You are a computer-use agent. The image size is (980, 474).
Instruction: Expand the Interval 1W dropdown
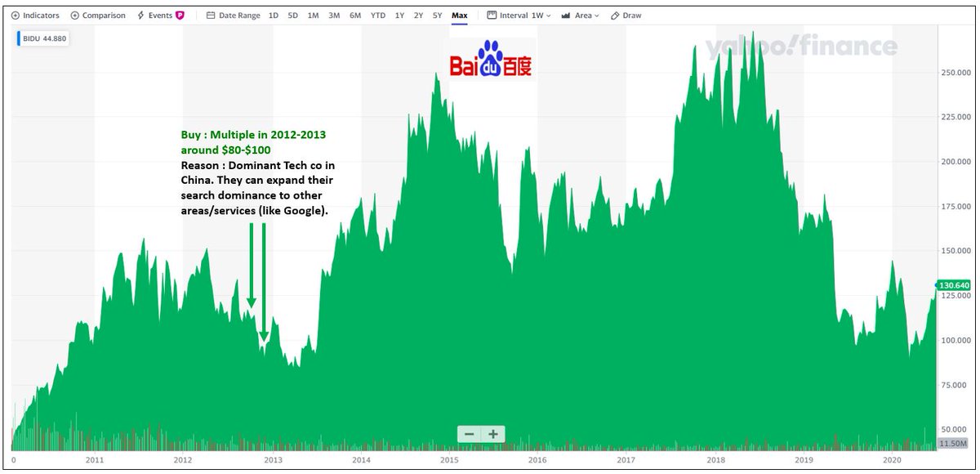pos(519,16)
